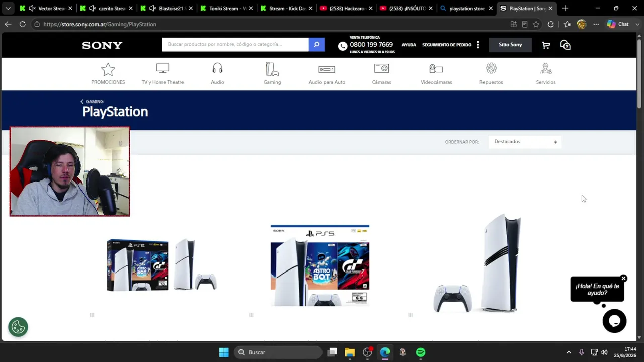Mute the Vector Stream tab
This screenshot has width=644, height=362.
[x=32, y=8]
